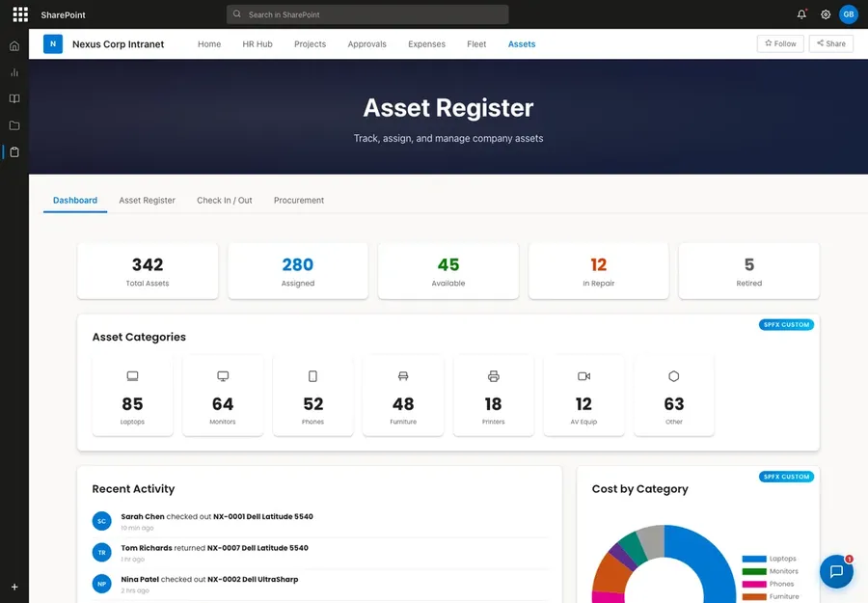Screen dimensions: 868x603
Task: Click the SharePoint brand label
Action: 63,14
